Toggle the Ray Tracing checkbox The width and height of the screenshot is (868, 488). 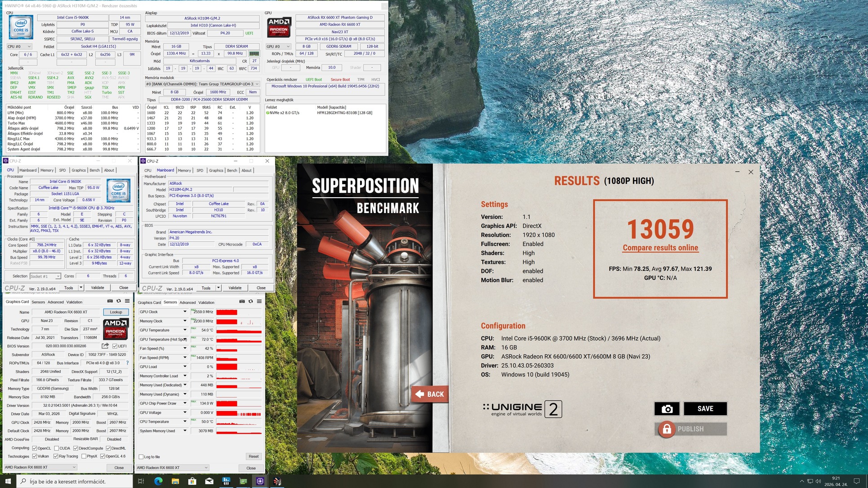click(56, 456)
